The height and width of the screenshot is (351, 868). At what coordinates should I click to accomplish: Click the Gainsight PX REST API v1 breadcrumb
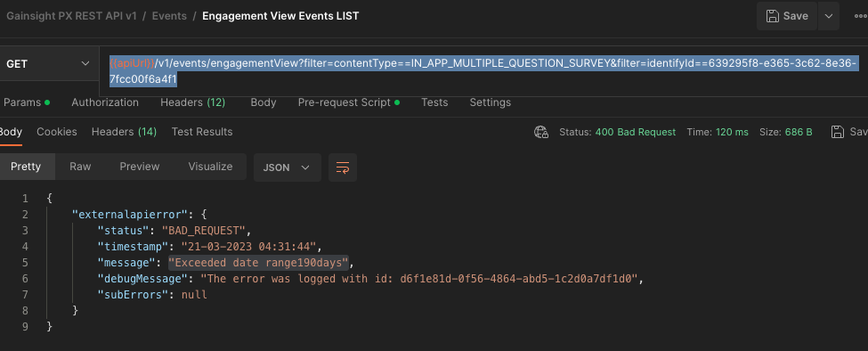click(71, 15)
